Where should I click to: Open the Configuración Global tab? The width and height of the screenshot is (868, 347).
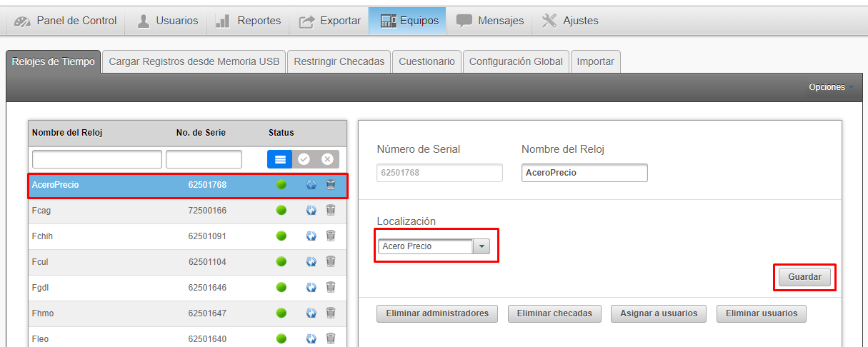[516, 61]
